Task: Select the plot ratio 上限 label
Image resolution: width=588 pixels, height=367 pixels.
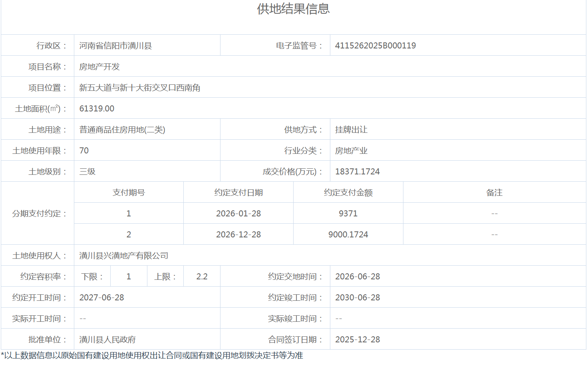Action: coord(165,277)
